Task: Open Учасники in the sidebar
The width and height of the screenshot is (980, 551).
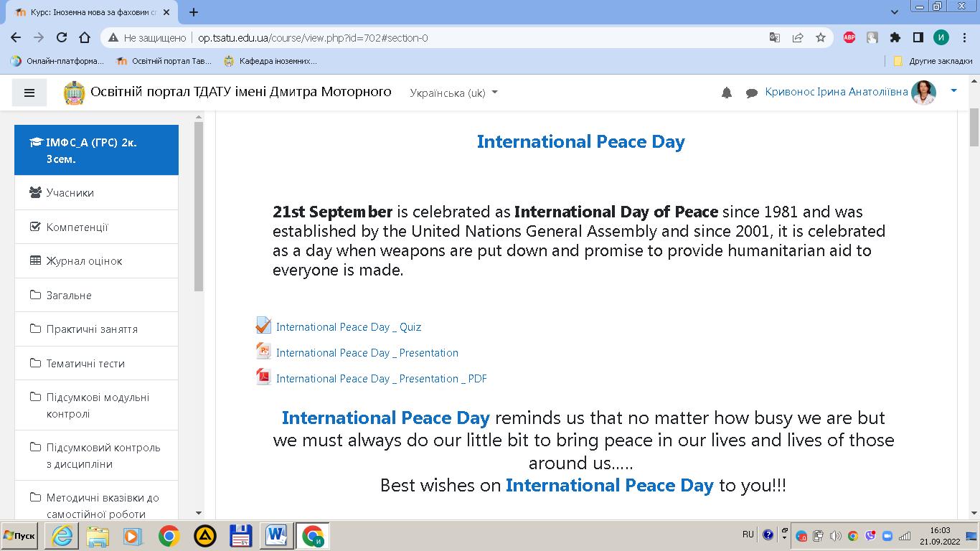Action: [70, 192]
